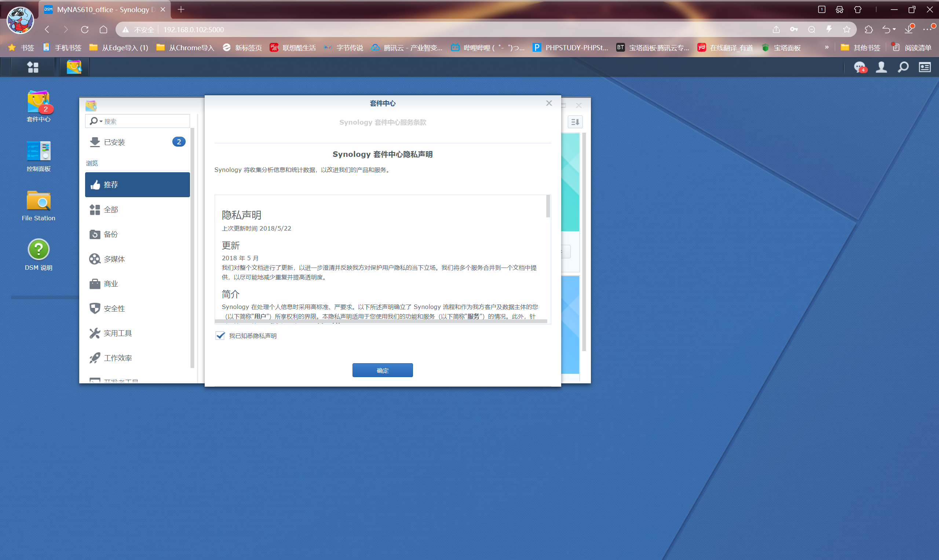Open the imported from Chrome bookmarks folder
Image resolution: width=939 pixels, height=560 pixels.
pyautogui.click(x=185, y=48)
